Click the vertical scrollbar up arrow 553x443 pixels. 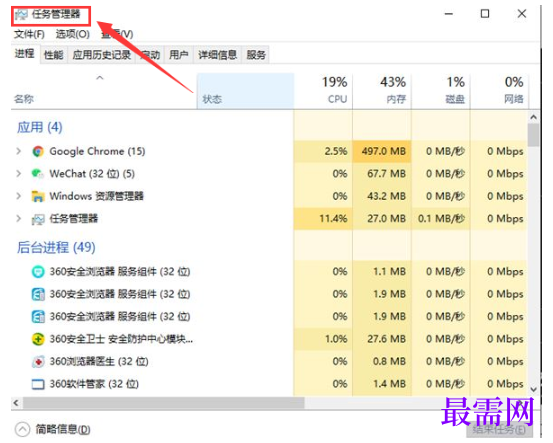[x=533, y=117]
